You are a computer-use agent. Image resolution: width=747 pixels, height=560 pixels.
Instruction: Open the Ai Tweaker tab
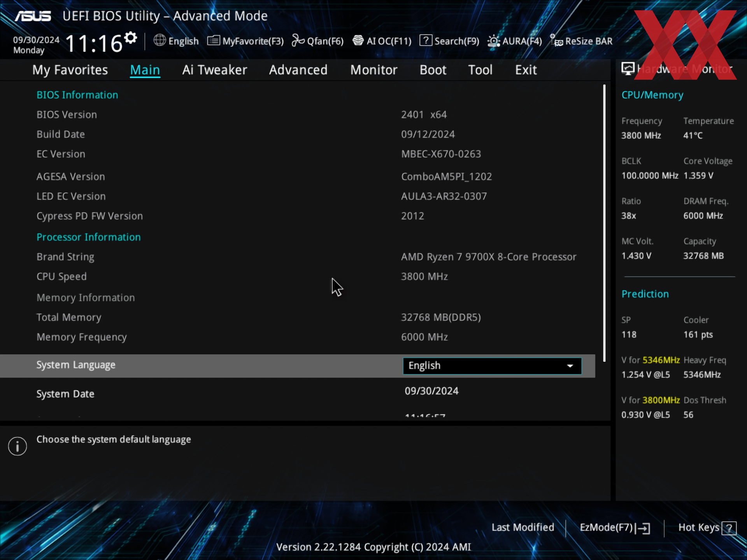coord(215,70)
